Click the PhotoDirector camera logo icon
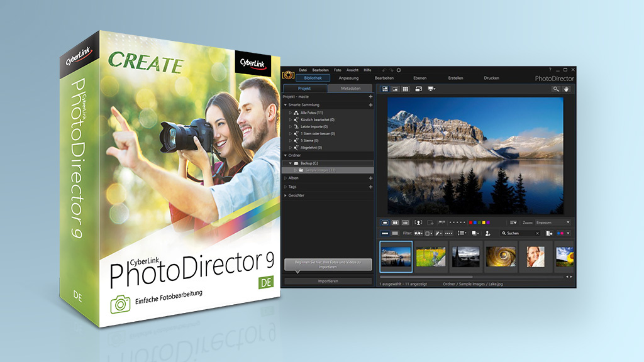 (289, 75)
